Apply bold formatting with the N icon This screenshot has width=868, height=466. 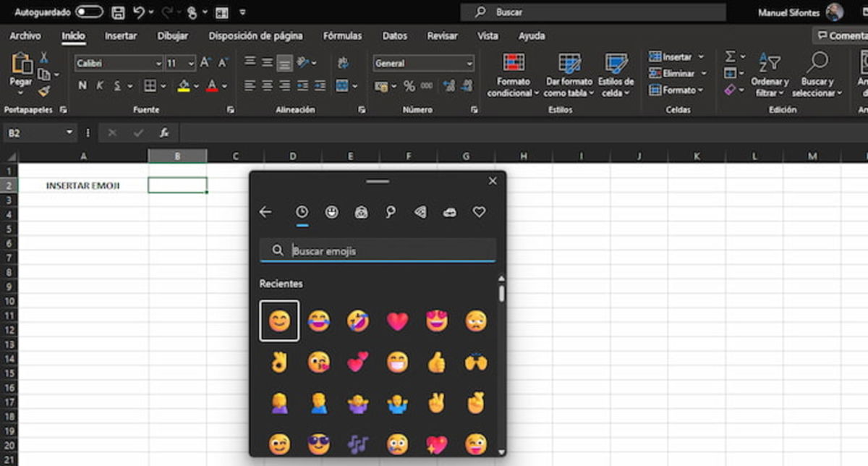pos(81,85)
